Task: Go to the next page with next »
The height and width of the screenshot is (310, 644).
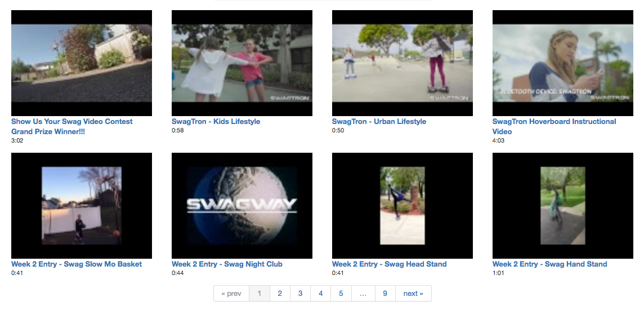Action: pyautogui.click(x=413, y=294)
